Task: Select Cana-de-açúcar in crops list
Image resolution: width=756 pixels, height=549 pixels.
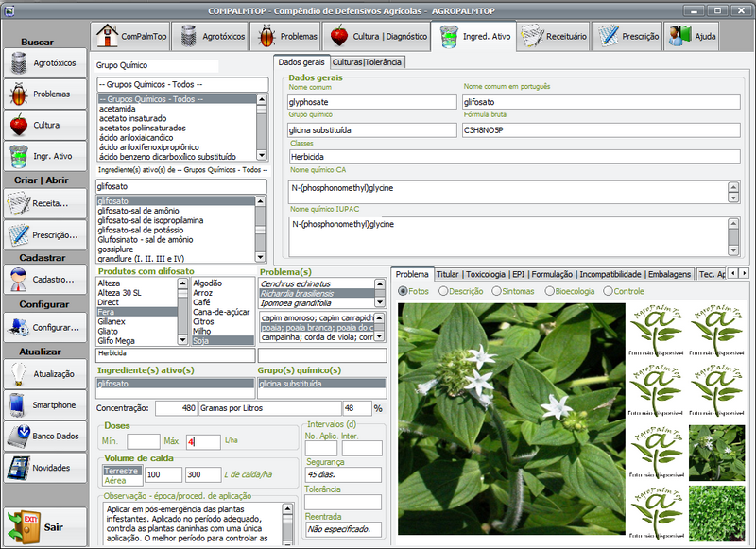Action: 222,312
